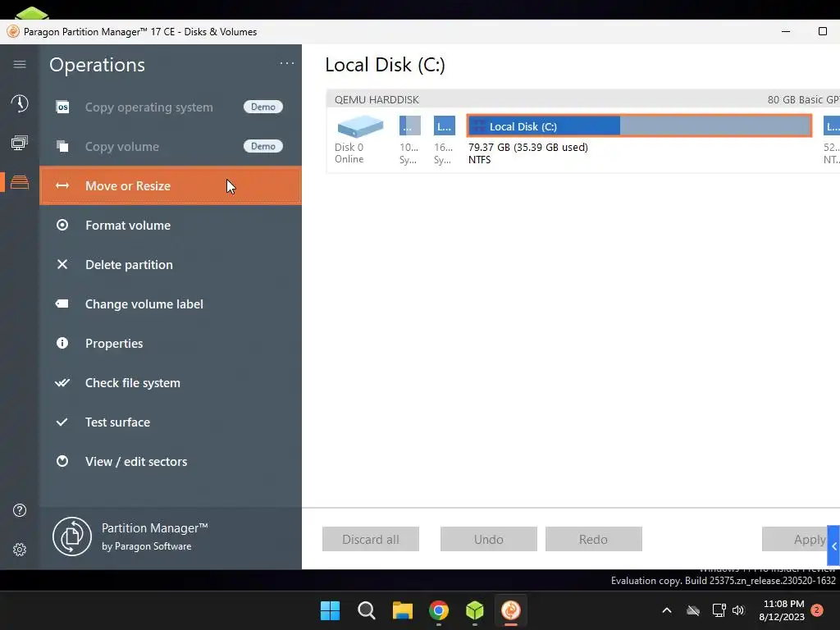The height and width of the screenshot is (630, 840).
Task: Select the Disks & Volumes sidebar icon
Action: (20, 182)
